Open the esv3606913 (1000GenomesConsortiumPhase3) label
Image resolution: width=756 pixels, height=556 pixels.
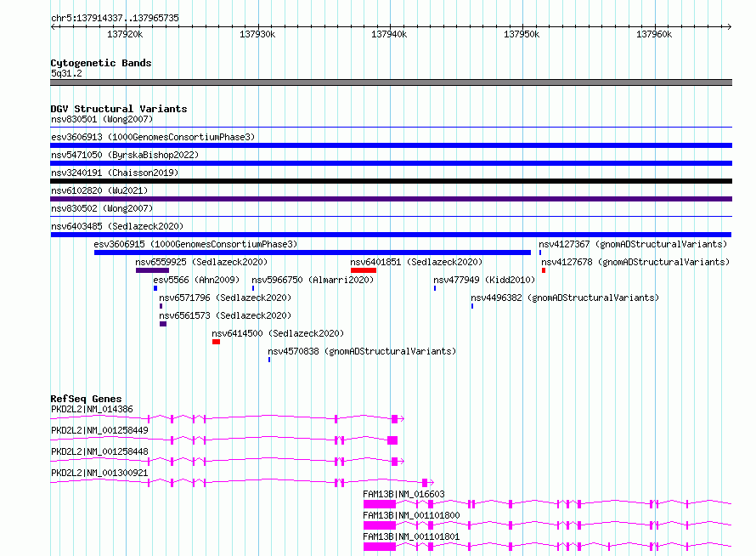click(153, 137)
